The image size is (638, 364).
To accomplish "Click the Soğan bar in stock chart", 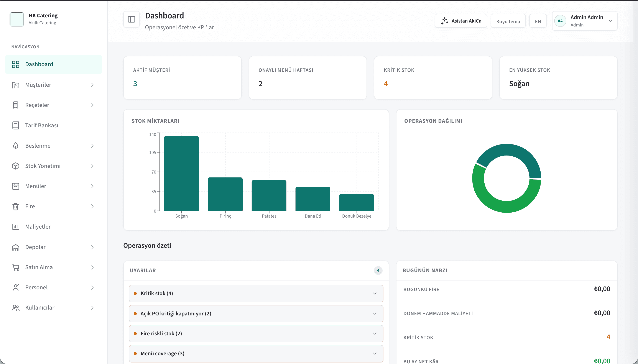I will [181, 174].
